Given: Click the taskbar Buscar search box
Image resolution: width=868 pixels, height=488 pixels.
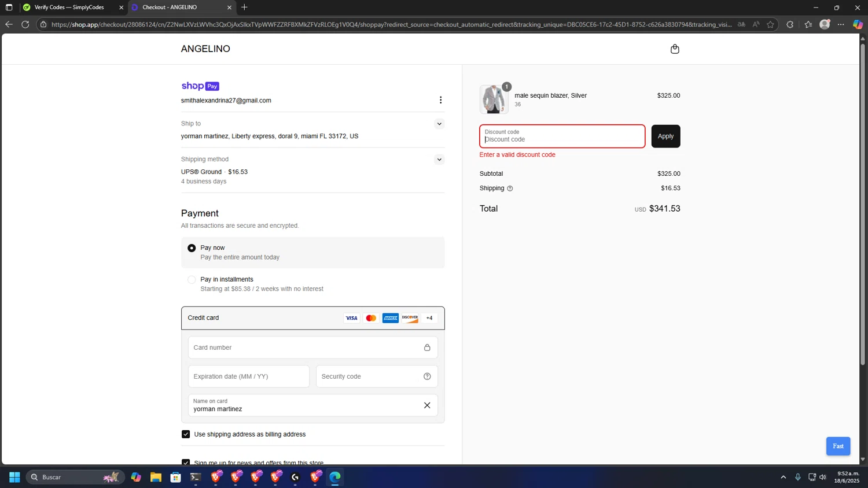Looking at the screenshot, I should click(x=75, y=477).
